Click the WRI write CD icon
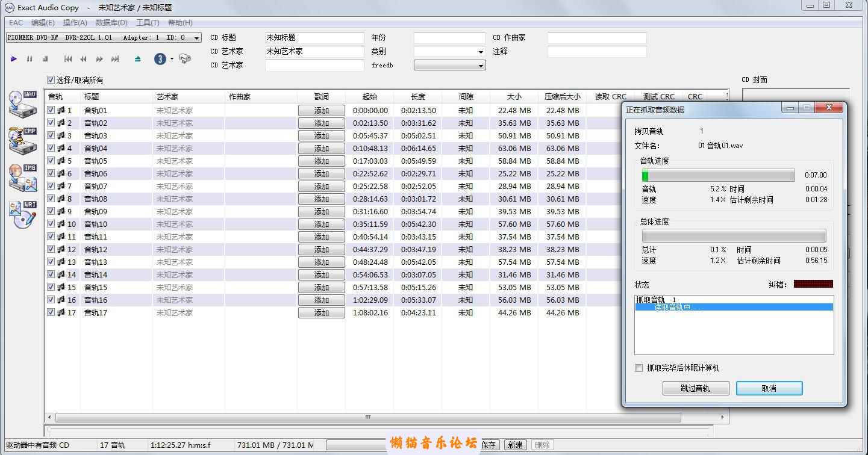Image resolution: width=868 pixels, height=455 pixels. [23, 214]
